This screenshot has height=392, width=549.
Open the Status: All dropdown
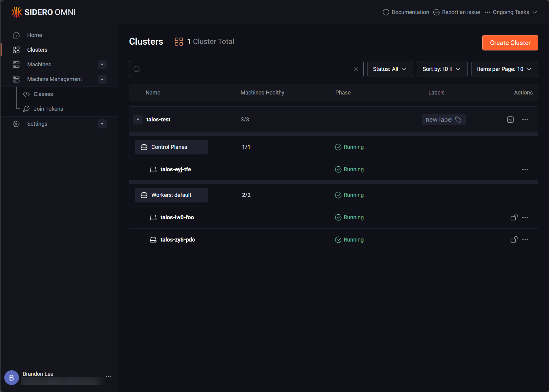coord(390,69)
